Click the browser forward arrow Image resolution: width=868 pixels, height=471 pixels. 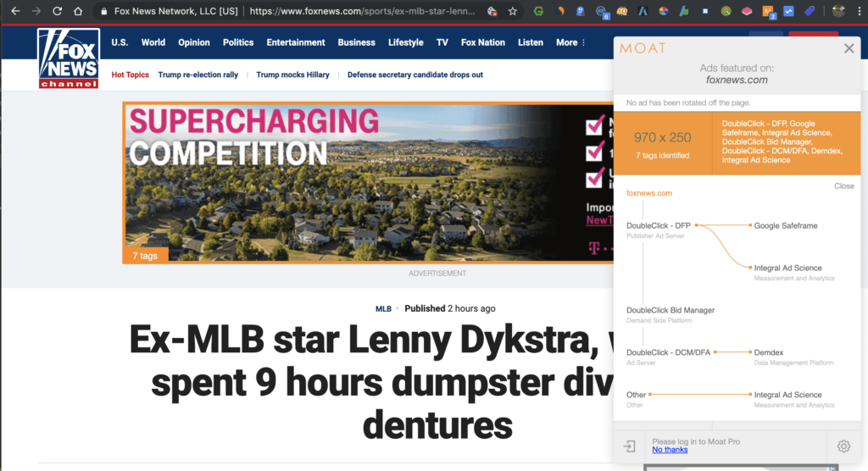coord(36,11)
